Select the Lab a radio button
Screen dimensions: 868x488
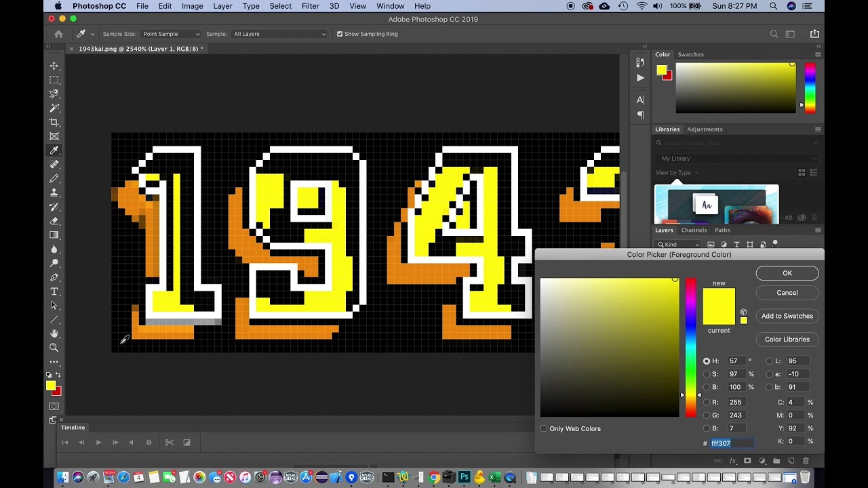point(769,374)
